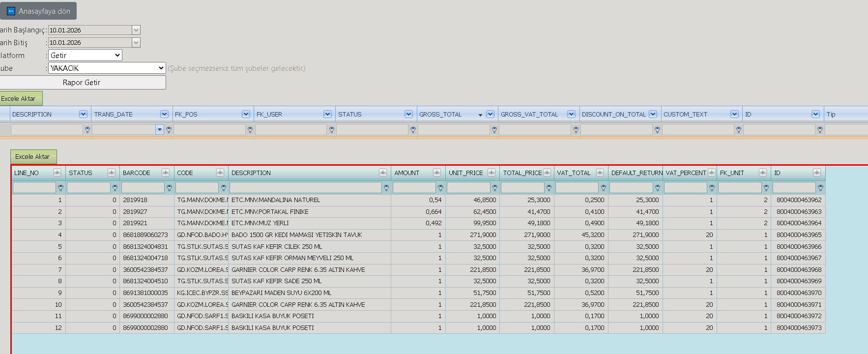Screen dimensions: 868x354
Task: Click the FK_USER column header
Action: [x=269, y=115]
